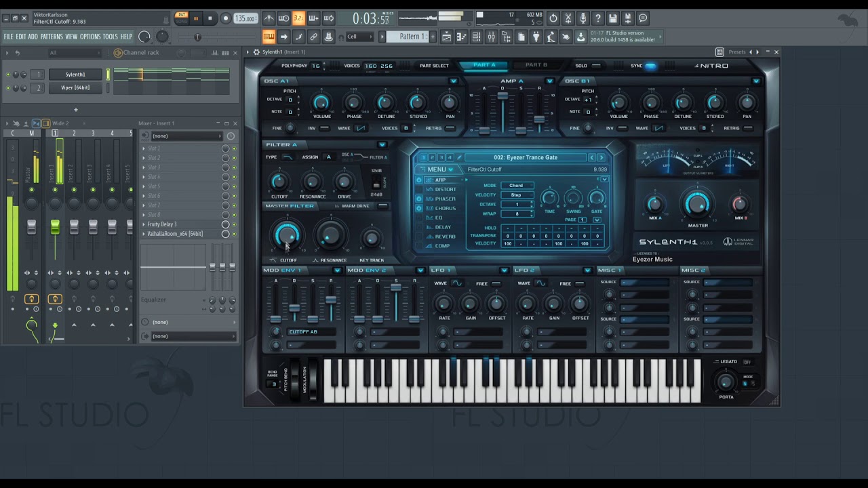
Task: Expand the MOD ENV 1 dropdown arrow
Action: pyautogui.click(x=337, y=270)
